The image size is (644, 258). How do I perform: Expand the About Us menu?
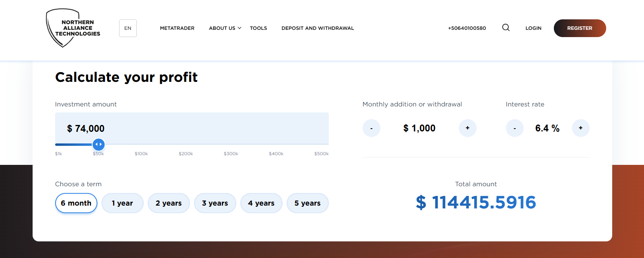[x=225, y=28]
